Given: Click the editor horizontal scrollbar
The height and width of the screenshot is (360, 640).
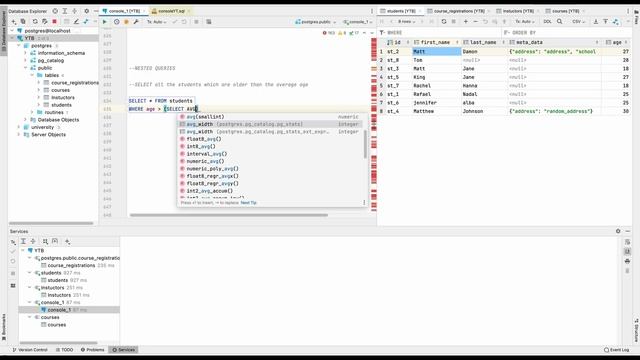Looking at the screenshot, I should point(229,215).
